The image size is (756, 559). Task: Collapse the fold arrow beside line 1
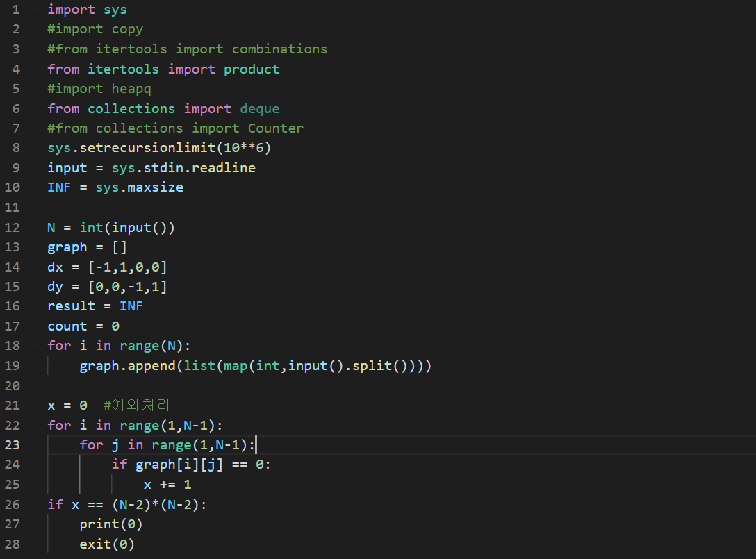[x=36, y=10]
